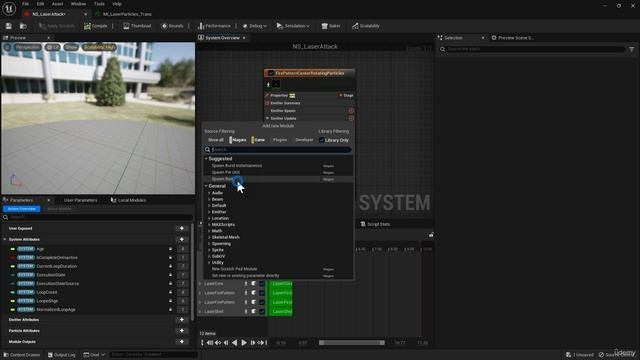The width and height of the screenshot is (640, 360).
Task: Open the Edit menu
Action: point(40,4)
